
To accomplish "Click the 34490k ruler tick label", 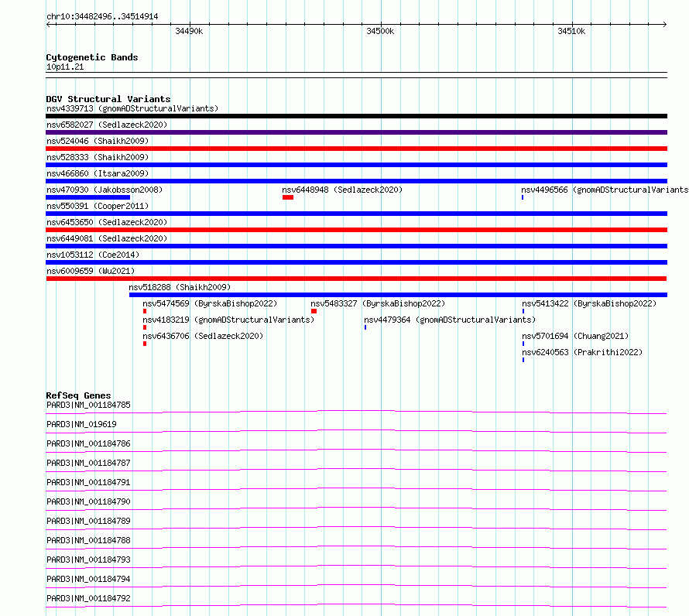I will click(189, 31).
